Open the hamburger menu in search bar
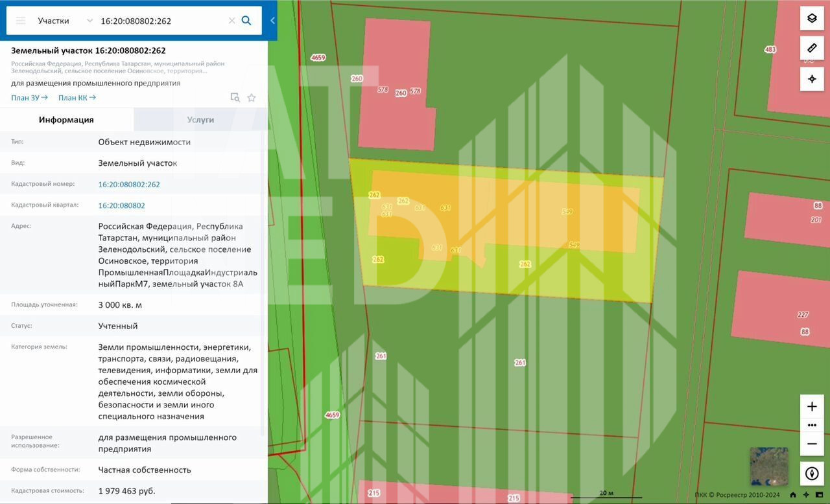This screenshot has width=830, height=504. pos(21,21)
